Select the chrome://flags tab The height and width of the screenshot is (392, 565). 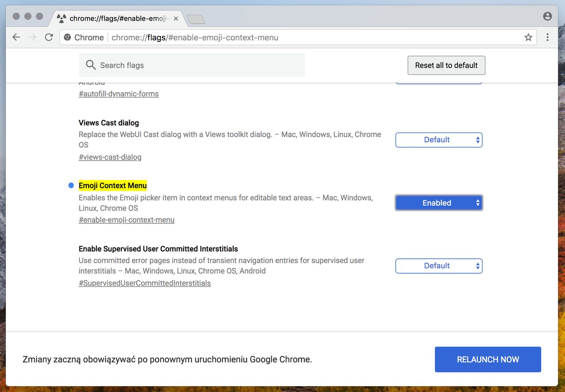click(117, 19)
